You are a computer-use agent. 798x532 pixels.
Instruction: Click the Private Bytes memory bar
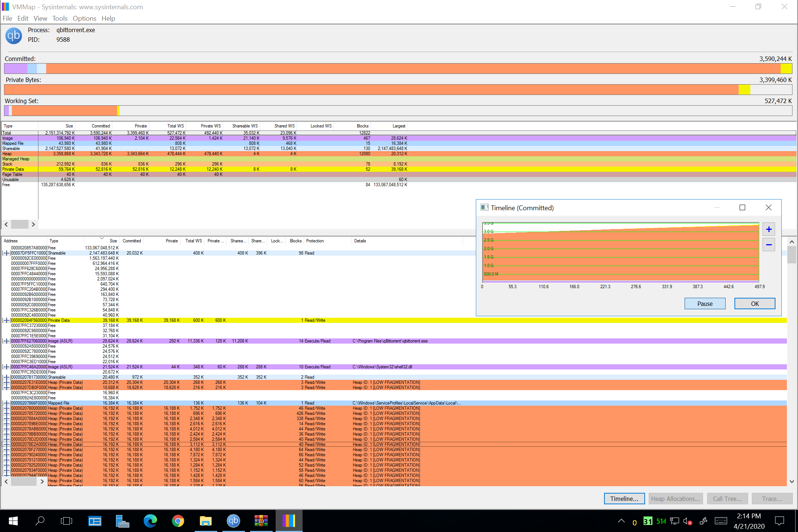398,89
